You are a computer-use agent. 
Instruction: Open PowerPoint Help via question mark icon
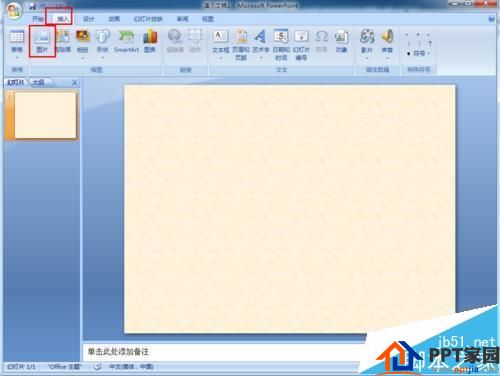point(492,19)
